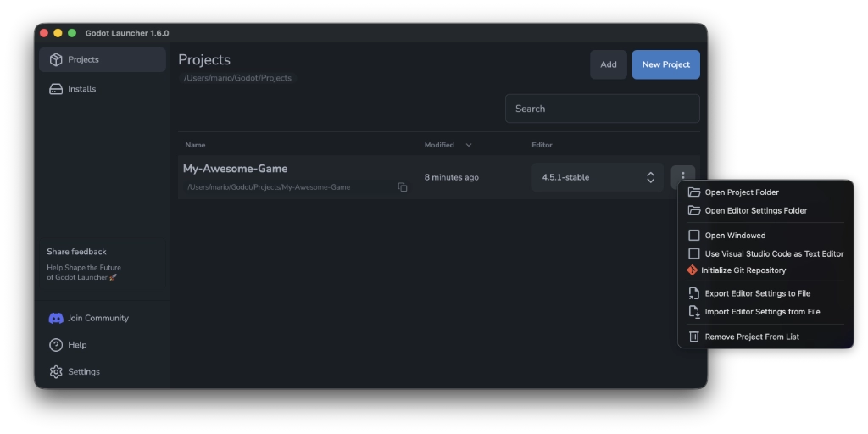Click the New Project button
868x434 pixels.
[665, 64]
